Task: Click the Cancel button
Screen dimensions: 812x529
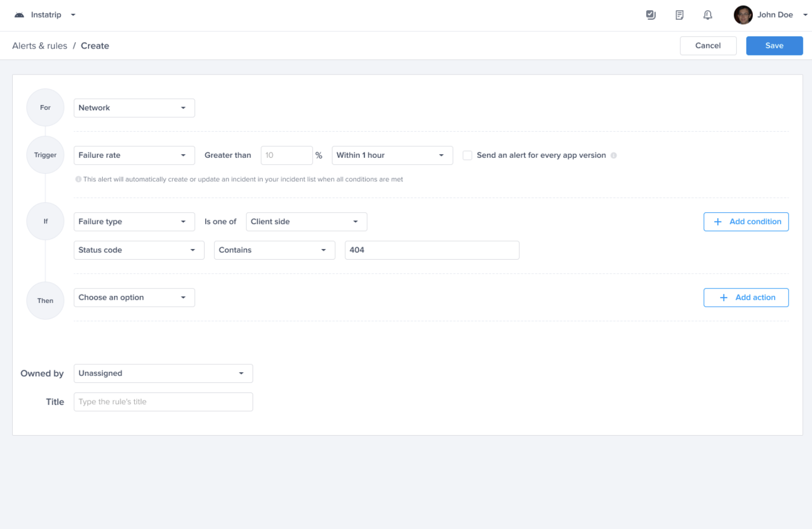Action: (708, 46)
